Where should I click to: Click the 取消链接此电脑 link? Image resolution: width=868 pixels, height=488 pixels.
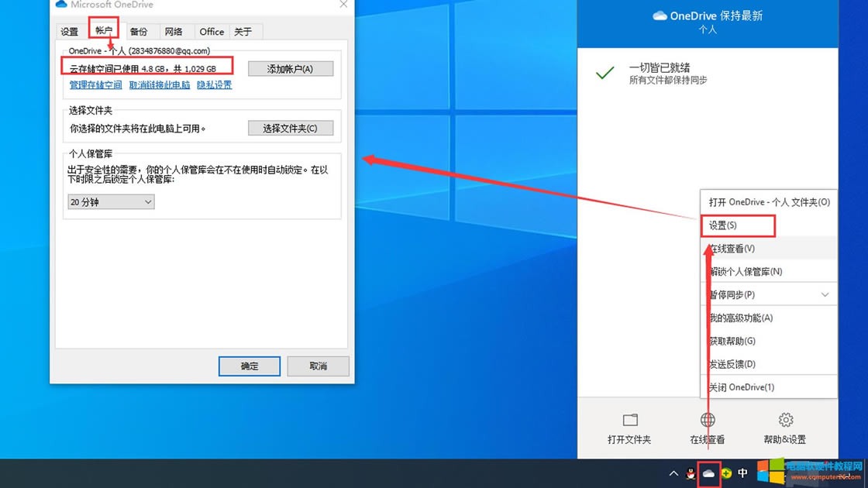[x=160, y=85]
